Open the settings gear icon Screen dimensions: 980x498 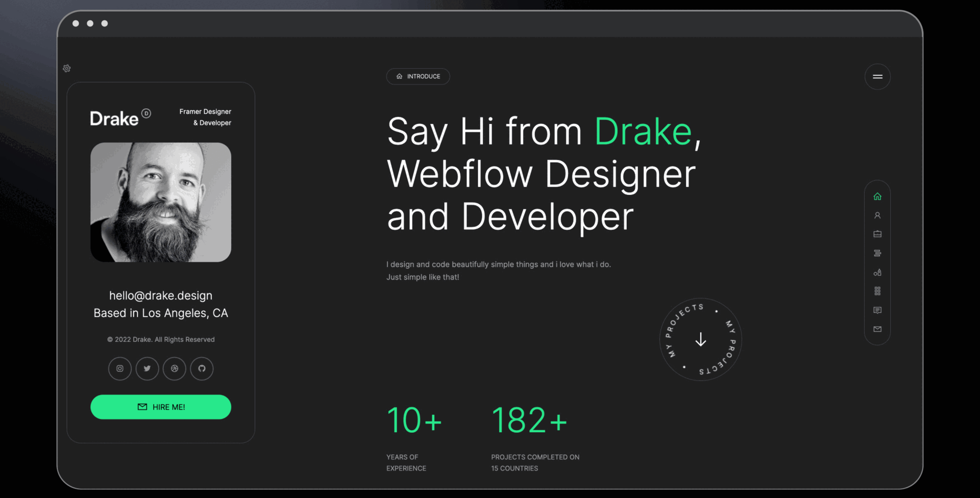pyautogui.click(x=67, y=68)
